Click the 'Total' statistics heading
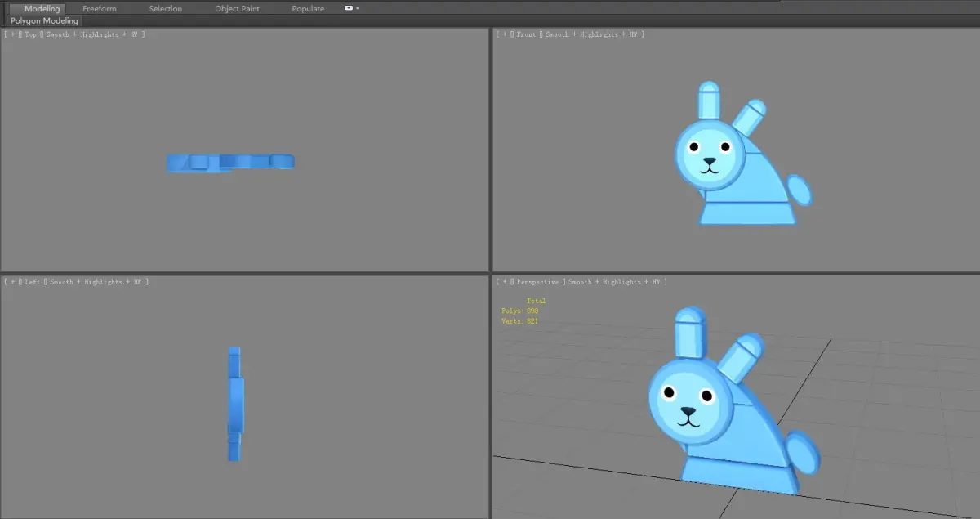The width and height of the screenshot is (980, 519). [x=536, y=301]
